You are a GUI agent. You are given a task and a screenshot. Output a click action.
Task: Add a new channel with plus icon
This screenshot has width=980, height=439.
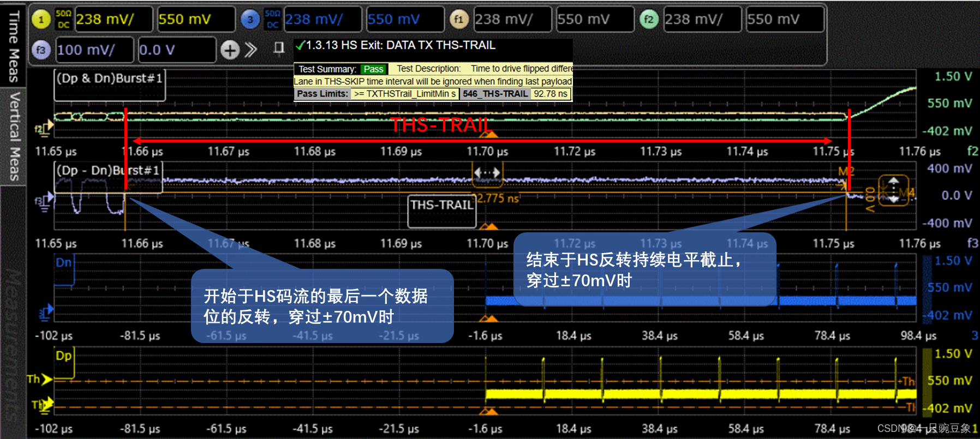(x=230, y=50)
